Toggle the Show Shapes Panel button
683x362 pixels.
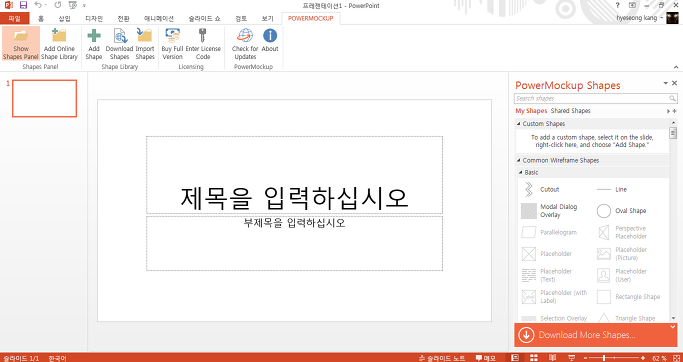coord(21,44)
